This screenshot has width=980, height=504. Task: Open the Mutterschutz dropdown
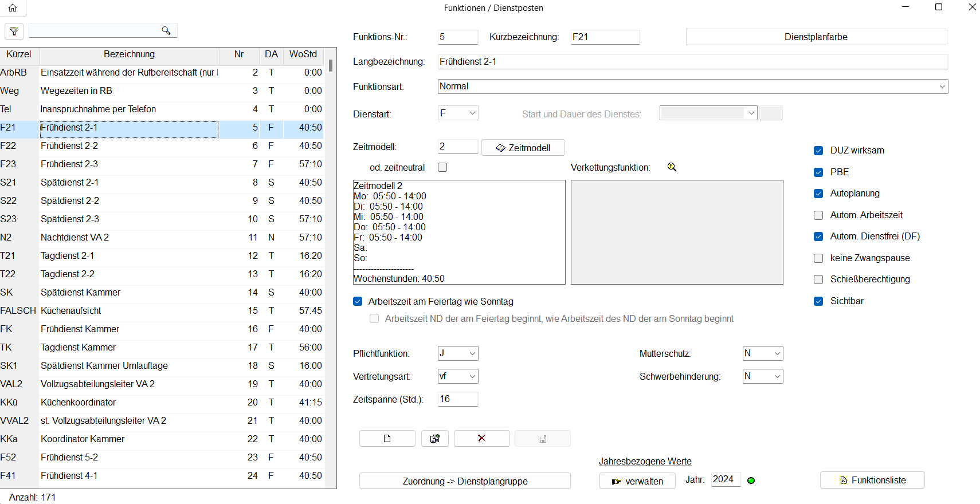point(777,353)
